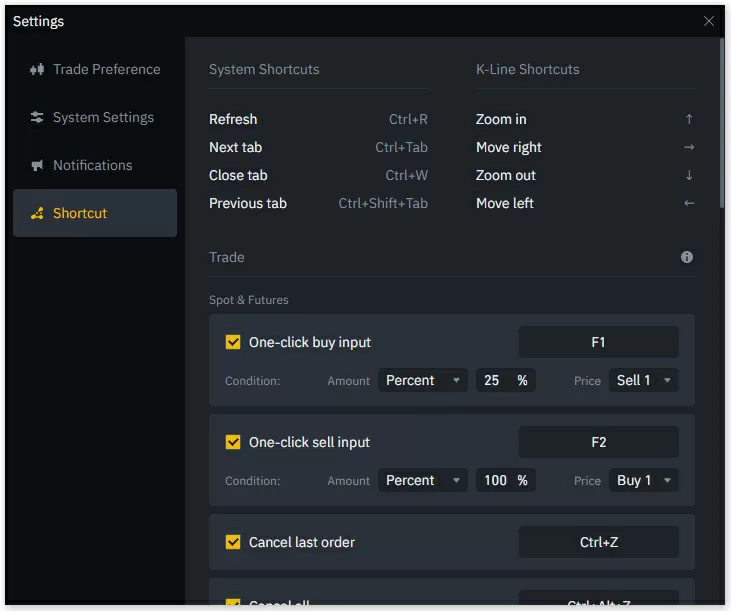Switch to Notifications tab
Viewport: 731px width, 611px height.
pos(95,165)
